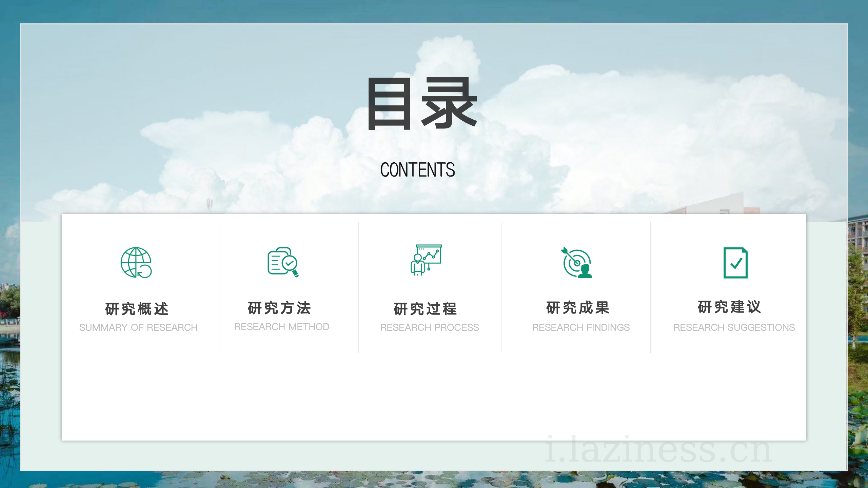Click the CONTENTS subtitle text
The width and height of the screenshot is (868, 488).
coord(417,170)
